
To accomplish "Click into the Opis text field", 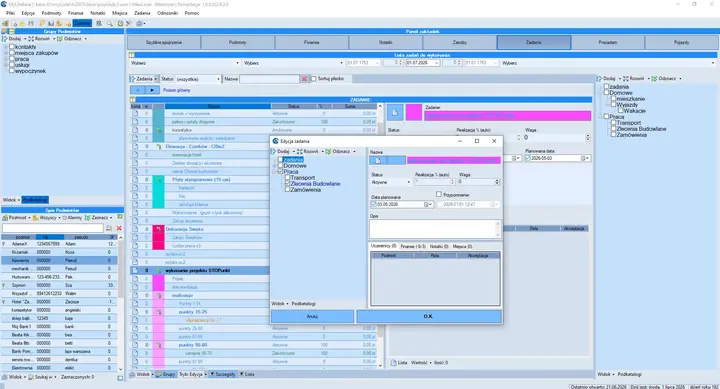I will pos(435,229).
